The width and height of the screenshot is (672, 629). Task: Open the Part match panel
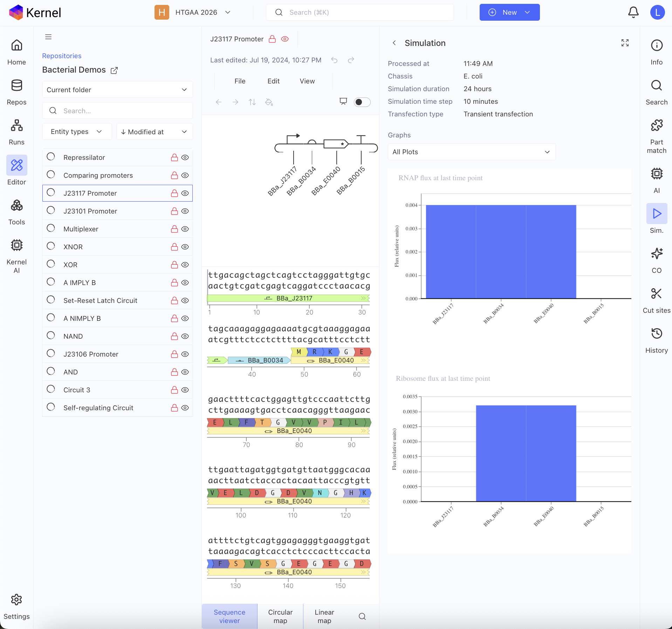click(656, 136)
